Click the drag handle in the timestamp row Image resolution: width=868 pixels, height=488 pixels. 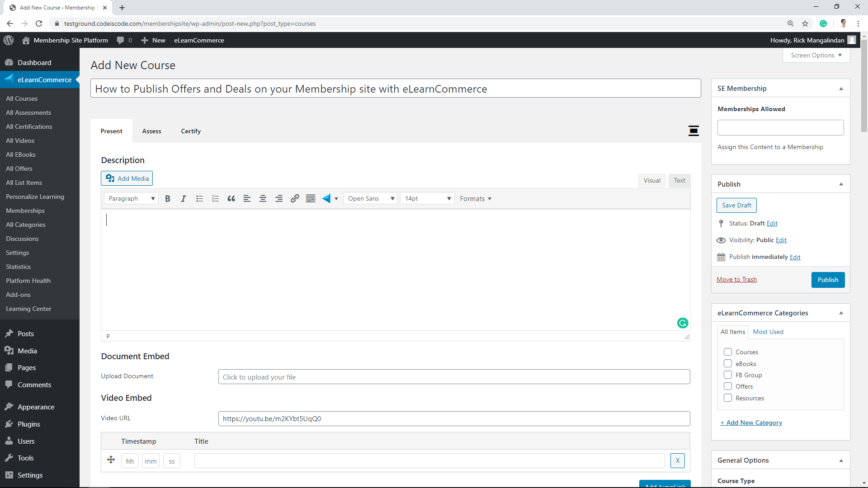pos(111,460)
